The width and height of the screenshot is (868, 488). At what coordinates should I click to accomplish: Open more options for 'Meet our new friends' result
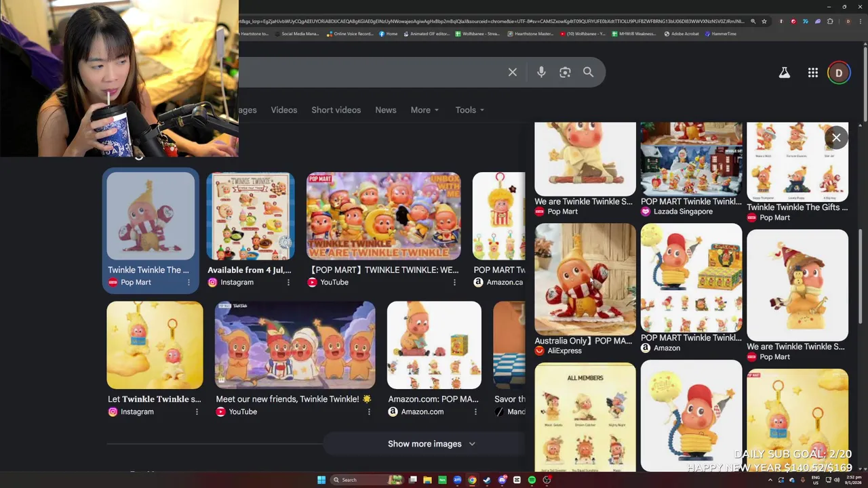(x=369, y=411)
